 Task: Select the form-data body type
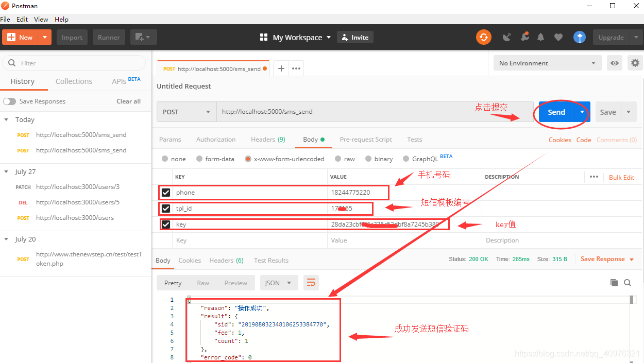pos(199,159)
